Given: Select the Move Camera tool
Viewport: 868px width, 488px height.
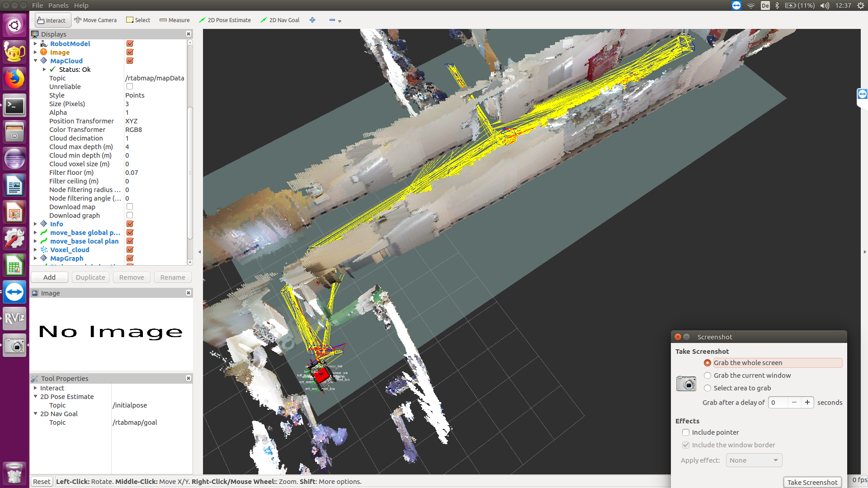Looking at the screenshot, I should pos(95,20).
